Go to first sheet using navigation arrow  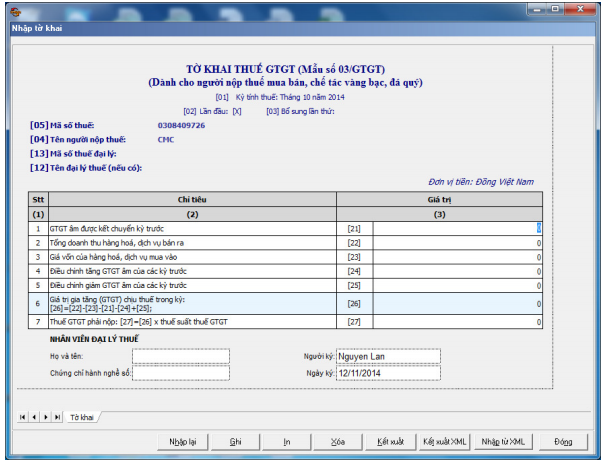tap(22, 415)
